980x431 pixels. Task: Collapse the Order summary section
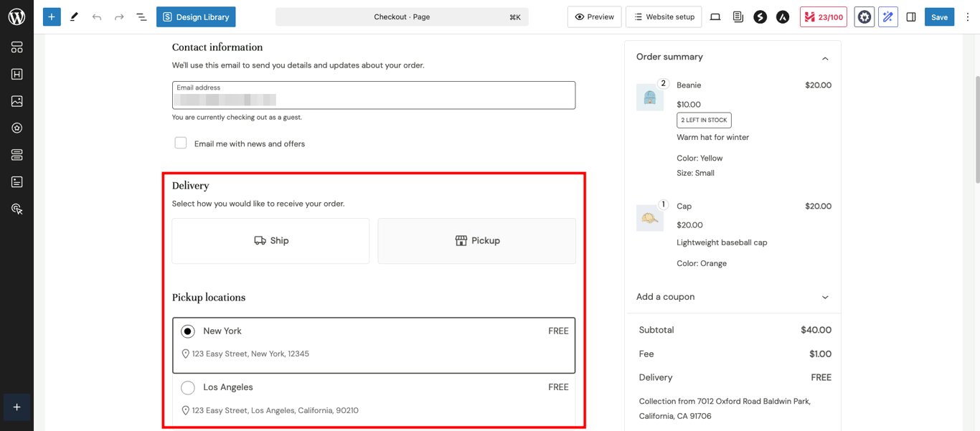(825, 57)
